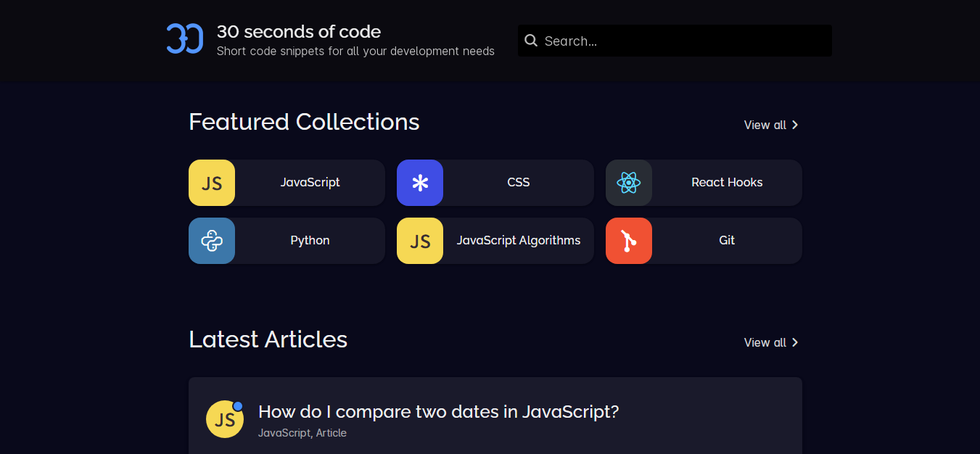The image size is (980, 454).
Task: Click the 30 seconds of code logo icon
Action: [184, 38]
